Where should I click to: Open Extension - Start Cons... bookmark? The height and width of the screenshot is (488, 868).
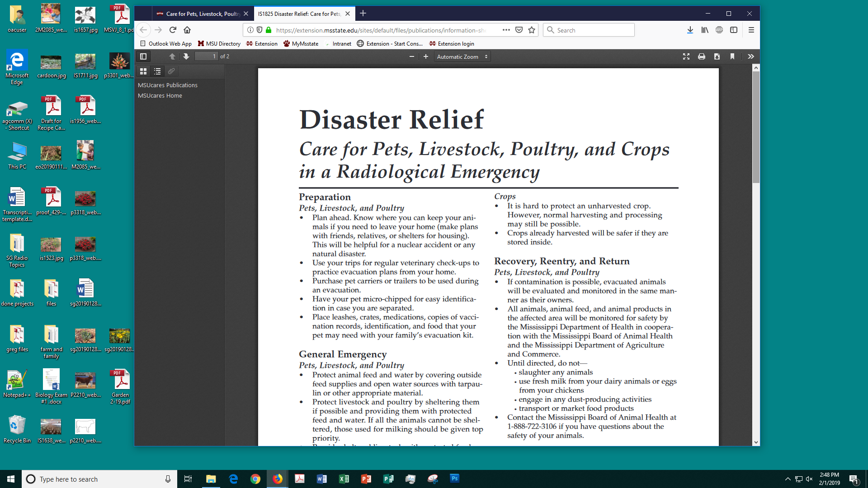click(390, 44)
